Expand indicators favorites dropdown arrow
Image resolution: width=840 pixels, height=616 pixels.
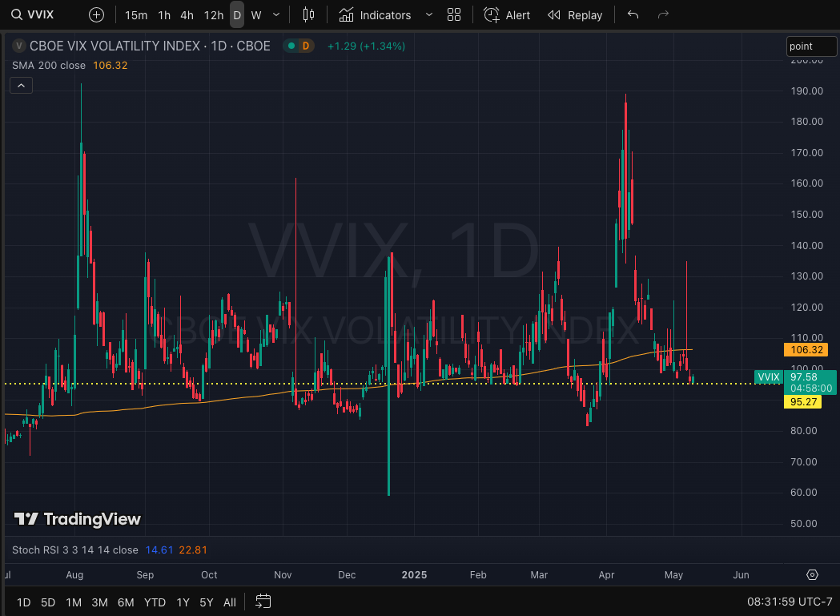pos(428,15)
